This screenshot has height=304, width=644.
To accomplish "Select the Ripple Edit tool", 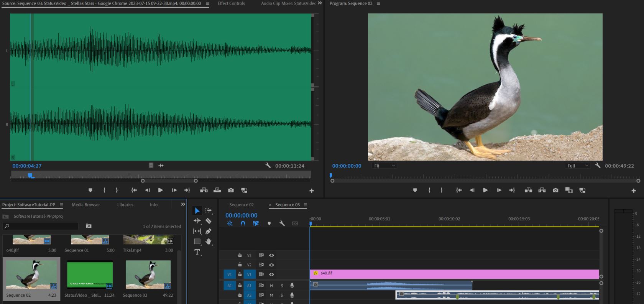I will pos(197,221).
